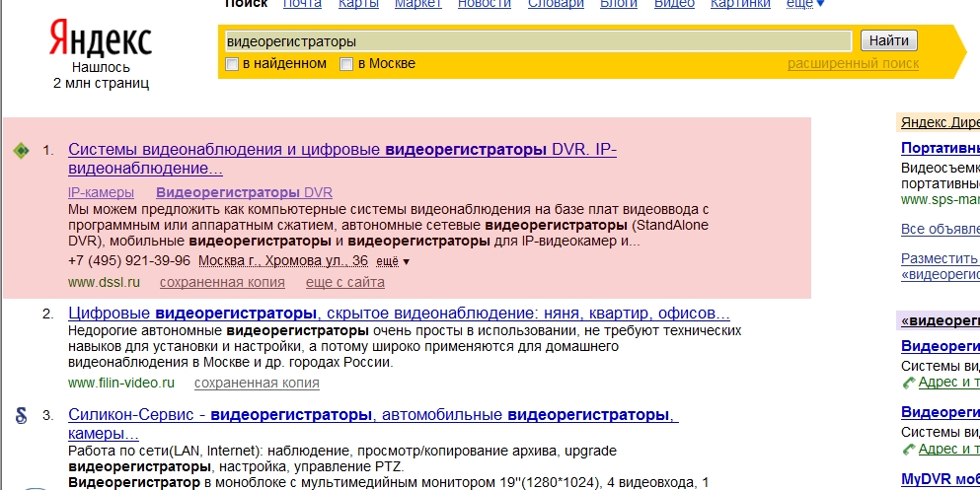
Task: Click the green phone icon under the second Видеореги ad
Action: [x=909, y=450]
